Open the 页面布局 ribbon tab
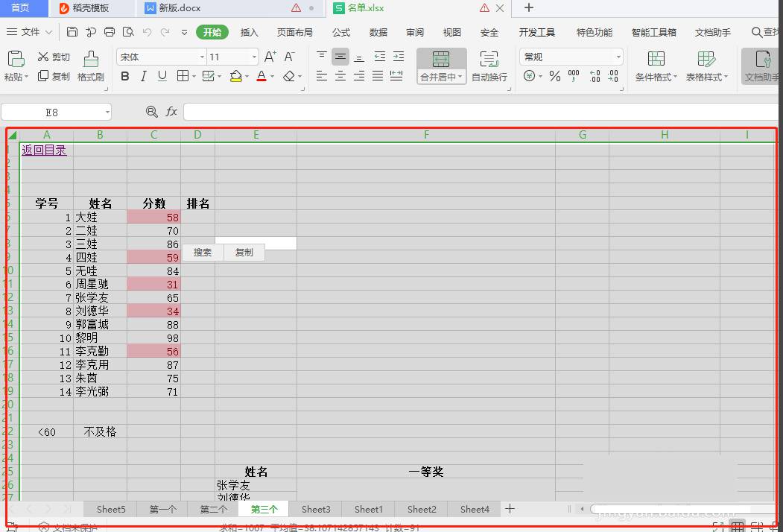 tap(294, 33)
